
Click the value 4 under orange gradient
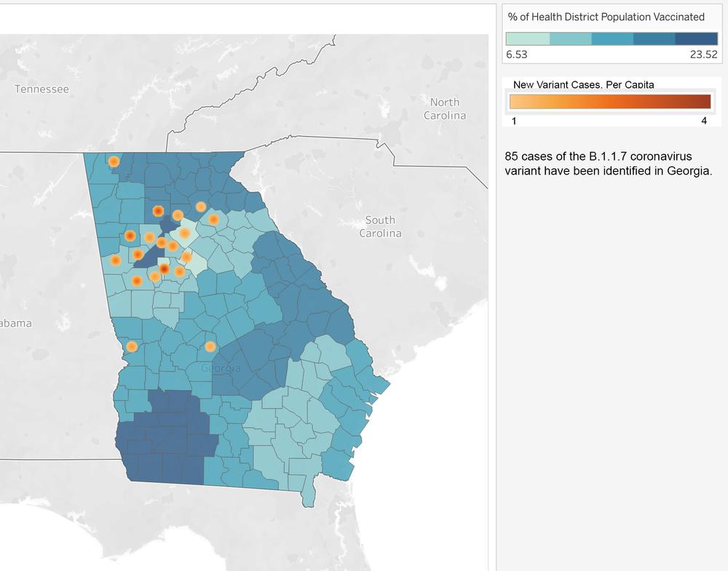point(704,121)
